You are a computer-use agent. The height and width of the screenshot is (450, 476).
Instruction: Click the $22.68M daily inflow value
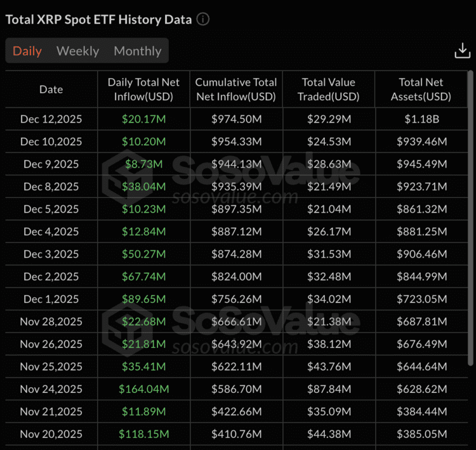[x=143, y=321]
